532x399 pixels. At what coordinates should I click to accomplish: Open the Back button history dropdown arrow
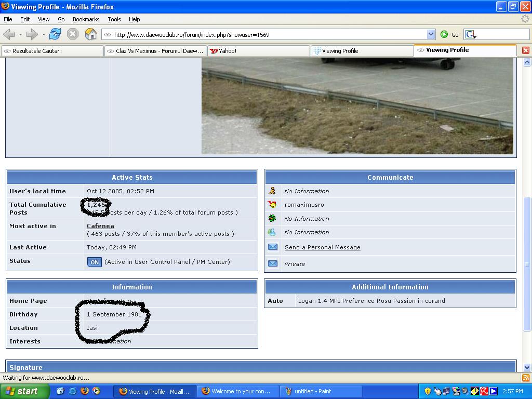pos(20,35)
